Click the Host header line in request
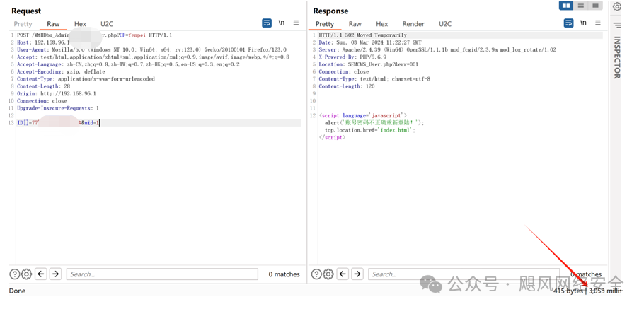The height and width of the screenshot is (309, 644). pyautogui.click(x=44, y=42)
